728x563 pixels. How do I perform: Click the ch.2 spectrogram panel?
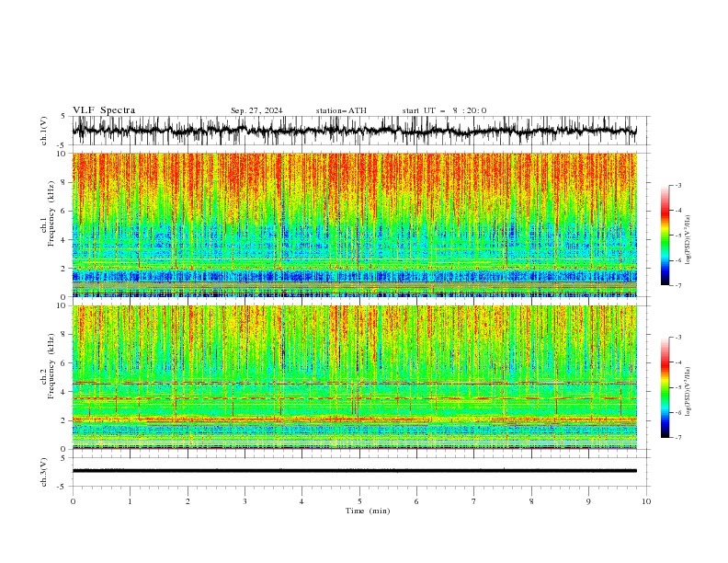(x=355, y=377)
